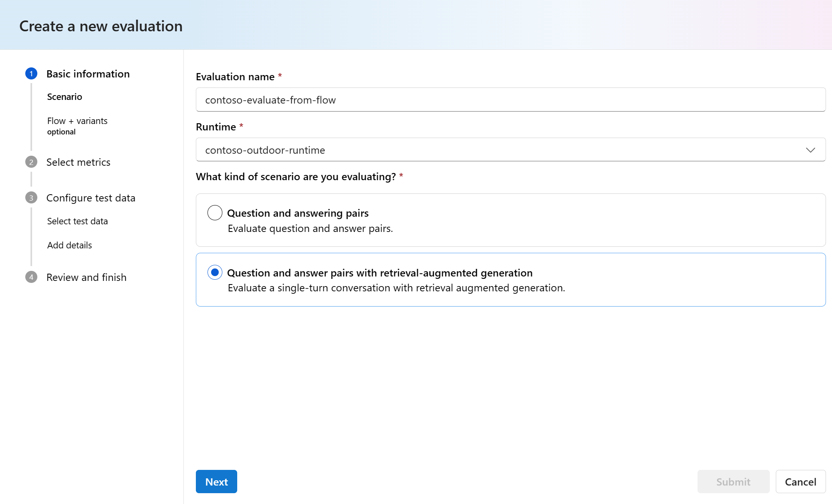Viewport: 832px width, 504px height.
Task: Click the single-turn conversation description text
Action: (x=396, y=288)
